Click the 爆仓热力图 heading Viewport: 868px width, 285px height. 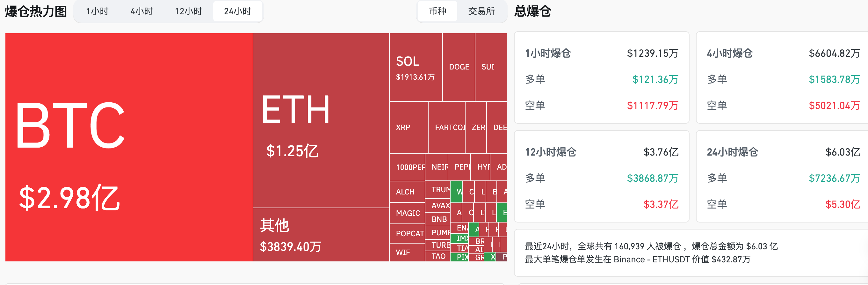tap(36, 11)
